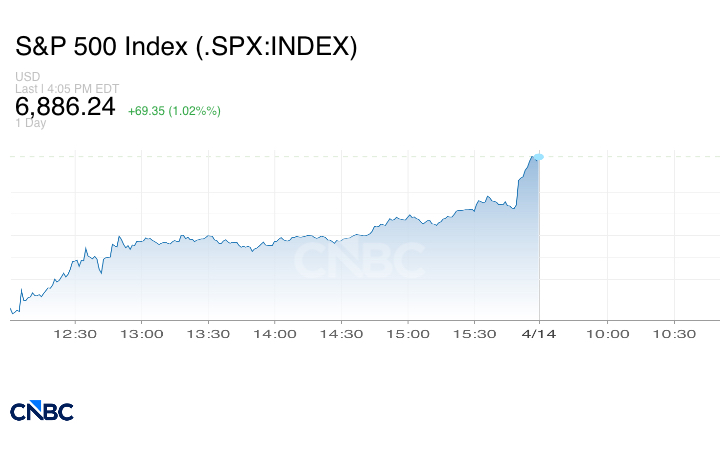This screenshot has width=720, height=450.
Task: Click the dashed horizontal price line right of the endpoint
Action: tap(630, 157)
